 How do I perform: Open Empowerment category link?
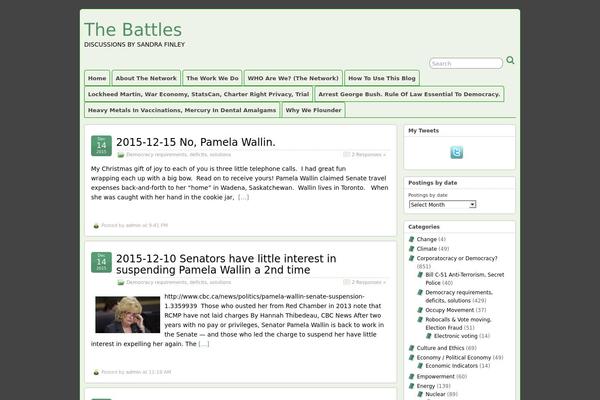435,377
